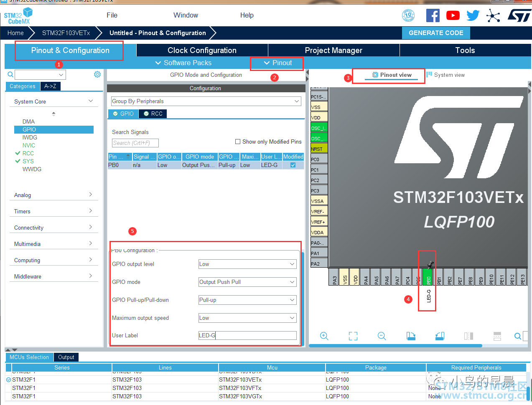Zoom out of the pinout view
Image resolution: width=532 pixels, height=405 pixels.
(382, 336)
